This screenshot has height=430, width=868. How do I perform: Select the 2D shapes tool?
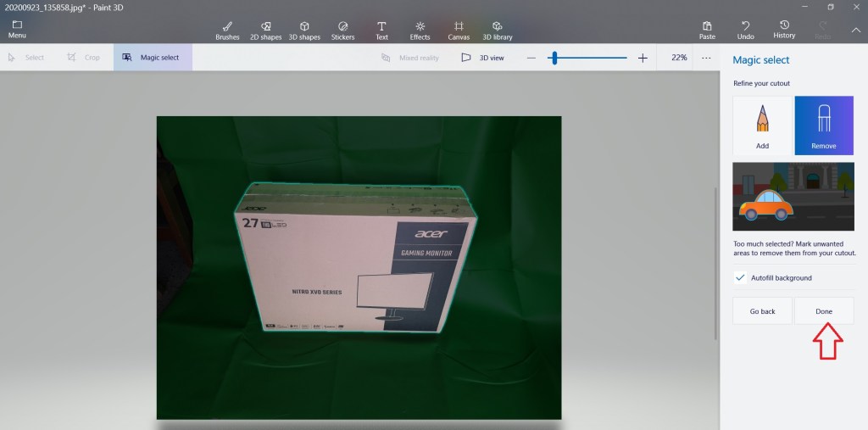(265, 30)
